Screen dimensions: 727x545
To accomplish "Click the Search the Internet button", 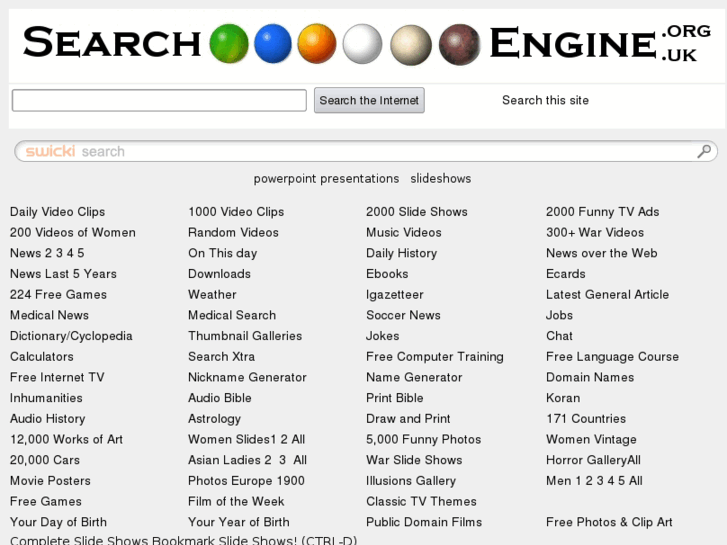I will tap(369, 100).
